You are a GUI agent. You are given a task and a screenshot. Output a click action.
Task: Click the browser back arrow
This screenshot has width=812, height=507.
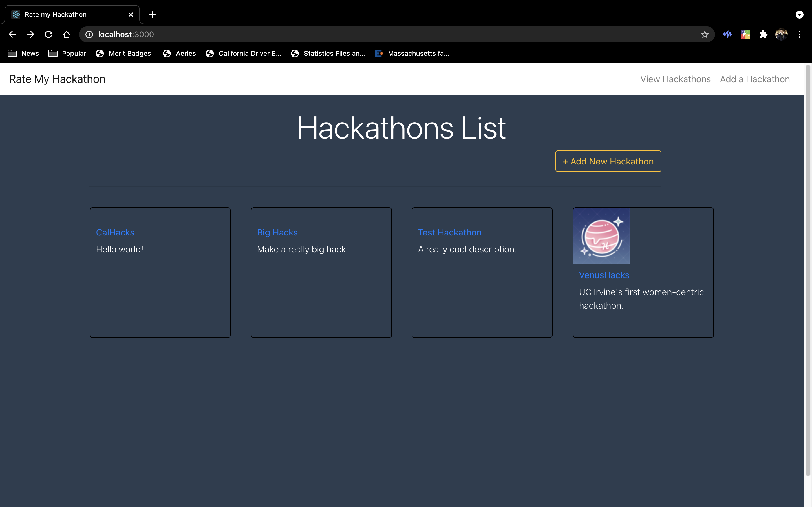coord(12,34)
